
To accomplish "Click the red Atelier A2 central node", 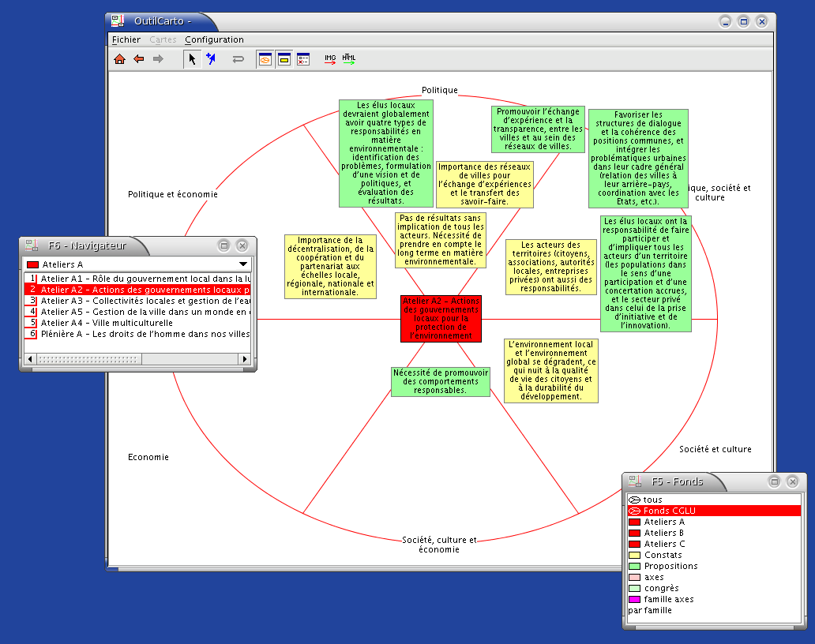I will click(x=440, y=319).
